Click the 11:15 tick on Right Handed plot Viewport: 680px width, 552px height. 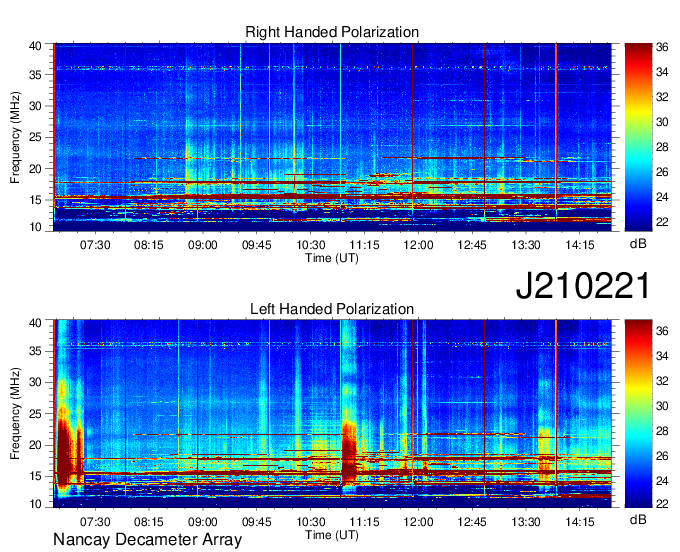[364, 245]
